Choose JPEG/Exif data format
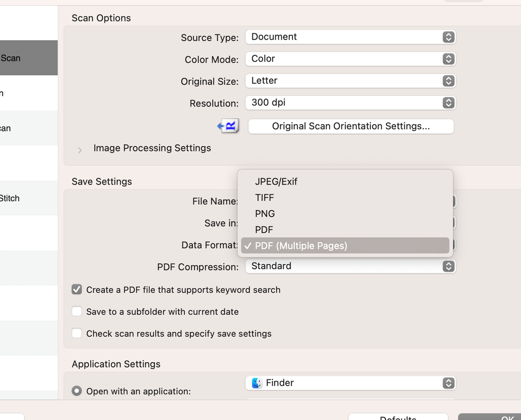Screen dimensions: 521x420 coord(276,182)
